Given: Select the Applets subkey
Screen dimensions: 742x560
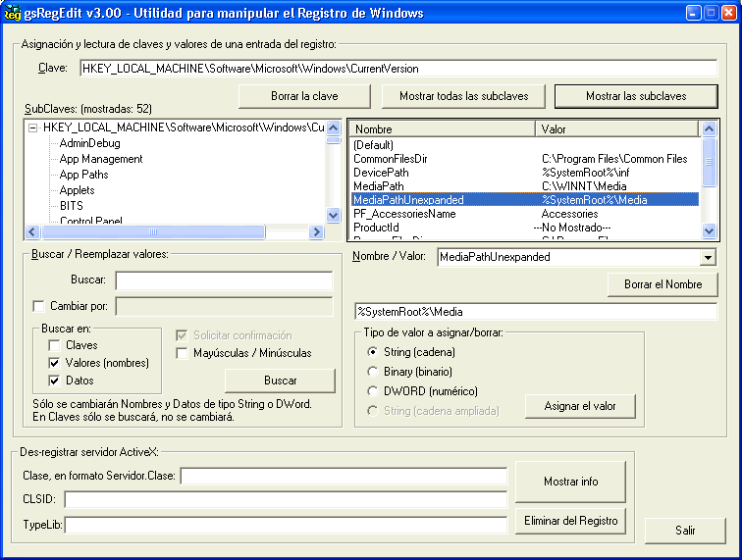Looking at the screenshot, I should tap(77, 190).
